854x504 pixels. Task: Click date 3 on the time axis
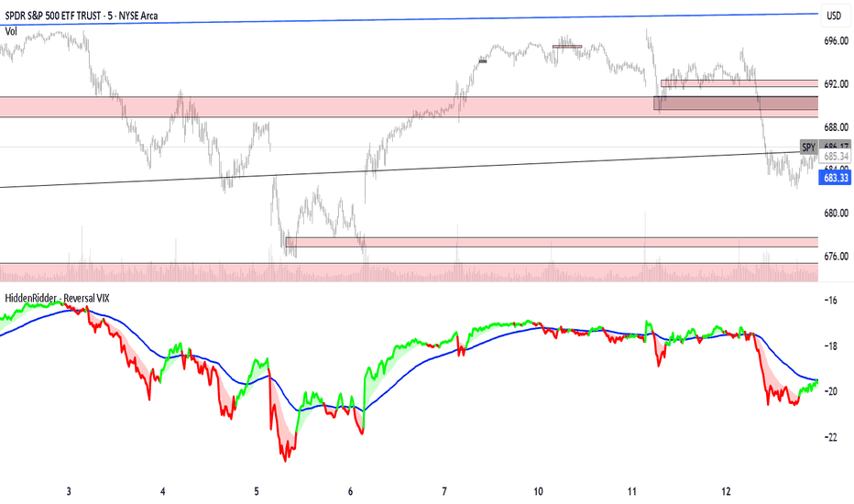coord(69,492)
